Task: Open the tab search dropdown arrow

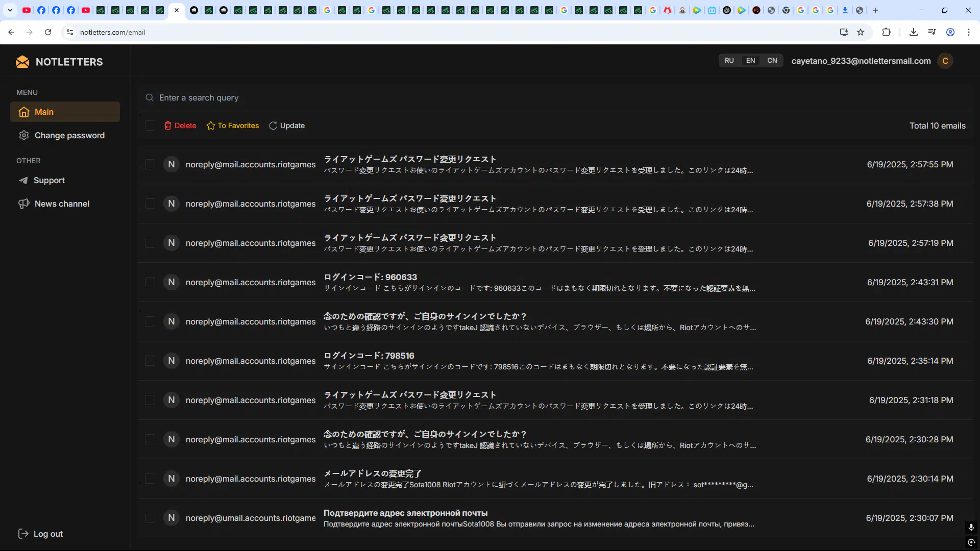Action: click(10, 10)
